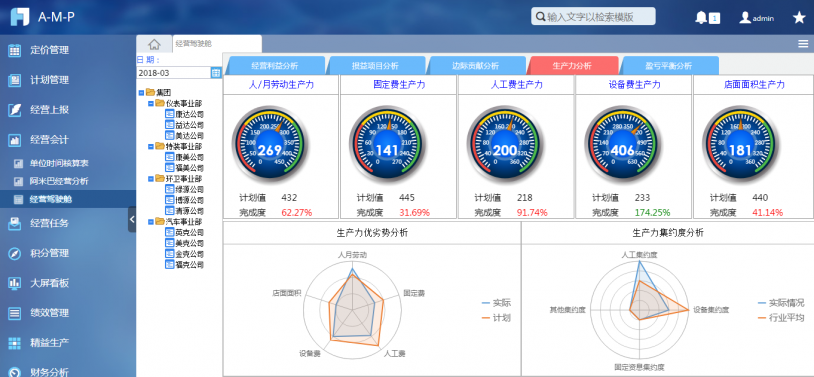Open the hamburger menu icon at top right
This screenshot has height=377, width=814.
803,44
